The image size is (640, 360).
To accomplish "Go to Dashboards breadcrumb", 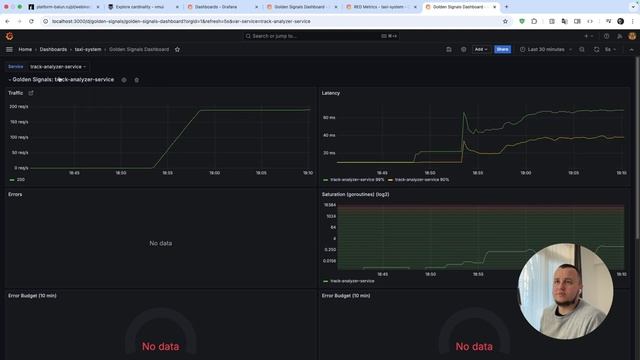I will pos(53,49).
